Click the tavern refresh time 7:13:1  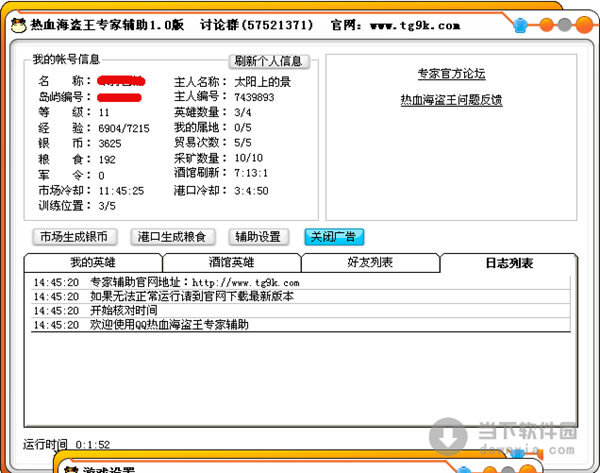251,173
